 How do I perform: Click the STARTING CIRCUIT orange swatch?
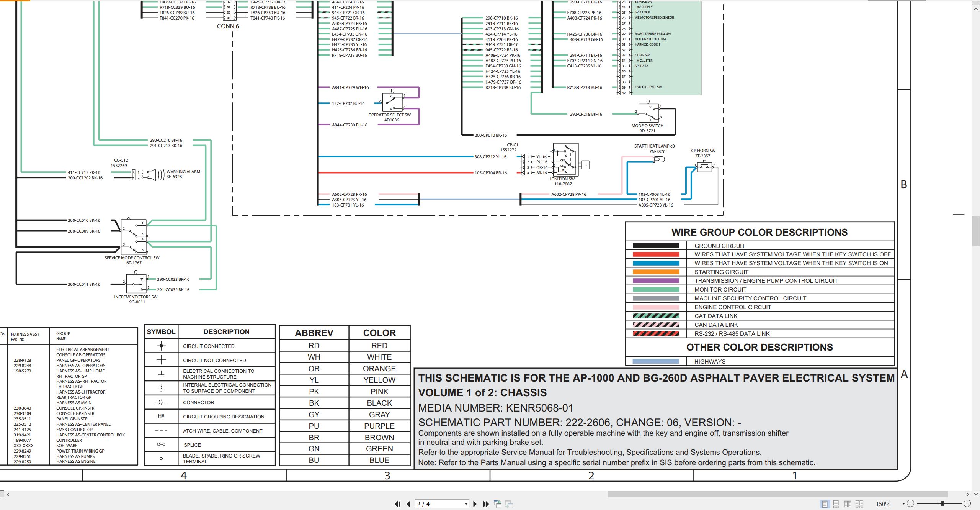(x=656, y=272)
